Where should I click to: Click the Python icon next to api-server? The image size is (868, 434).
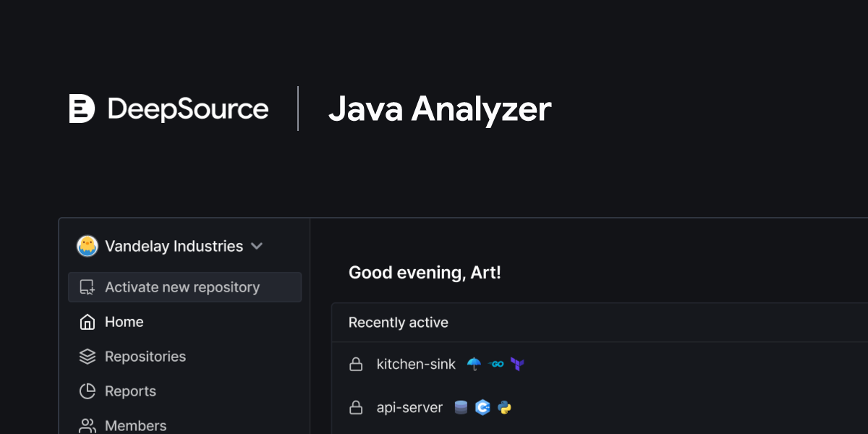click(x=504, y=407)
